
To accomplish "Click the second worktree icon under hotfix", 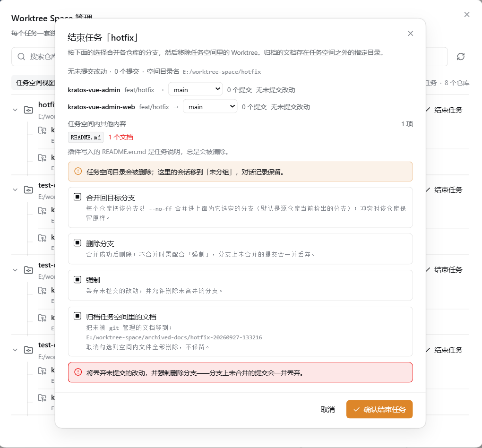I will coord(42,158).
